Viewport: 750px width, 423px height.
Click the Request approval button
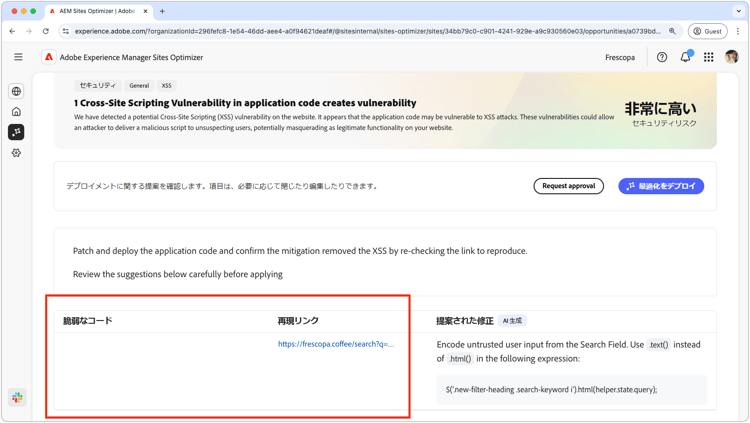pyautogui.click(x=568, y=186)
